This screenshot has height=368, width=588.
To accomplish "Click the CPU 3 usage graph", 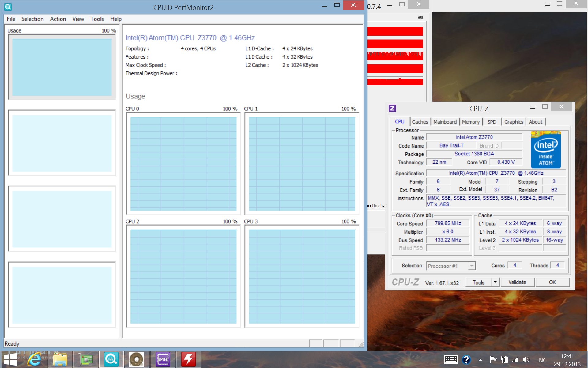I will pos(302,276).
